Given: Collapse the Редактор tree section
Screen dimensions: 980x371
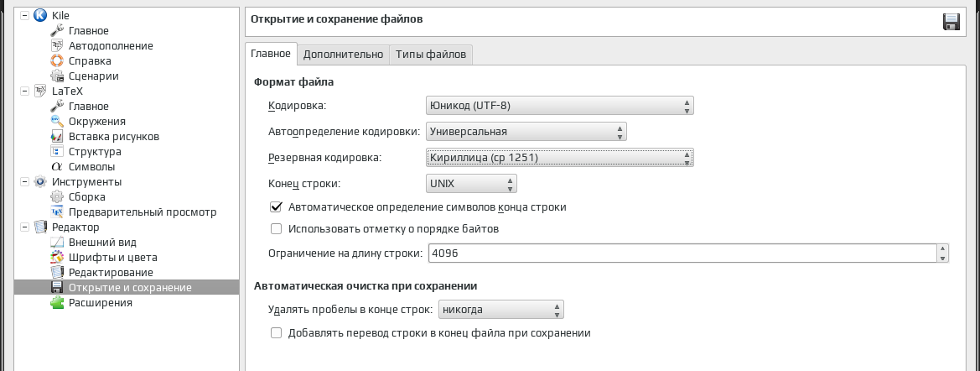Looking at the screenshot, I should (x=25, y=227).
